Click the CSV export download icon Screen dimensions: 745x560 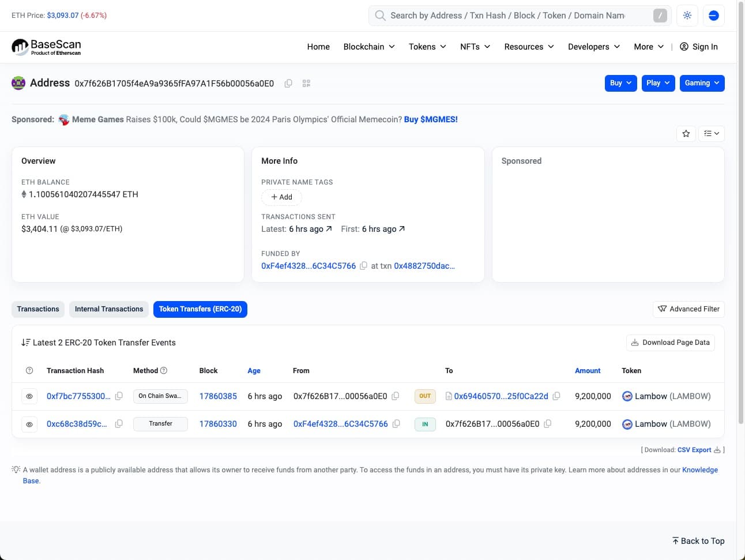pos(717,450)
